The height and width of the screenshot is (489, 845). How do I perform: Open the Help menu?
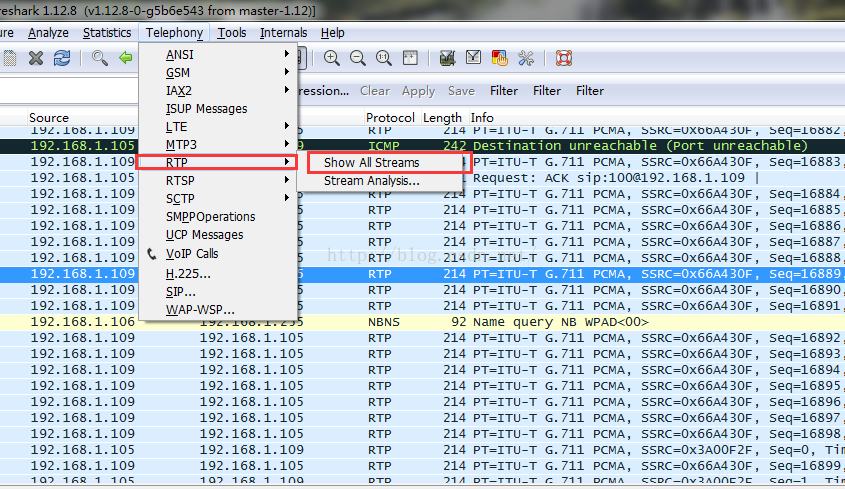[x=333, y=33]
